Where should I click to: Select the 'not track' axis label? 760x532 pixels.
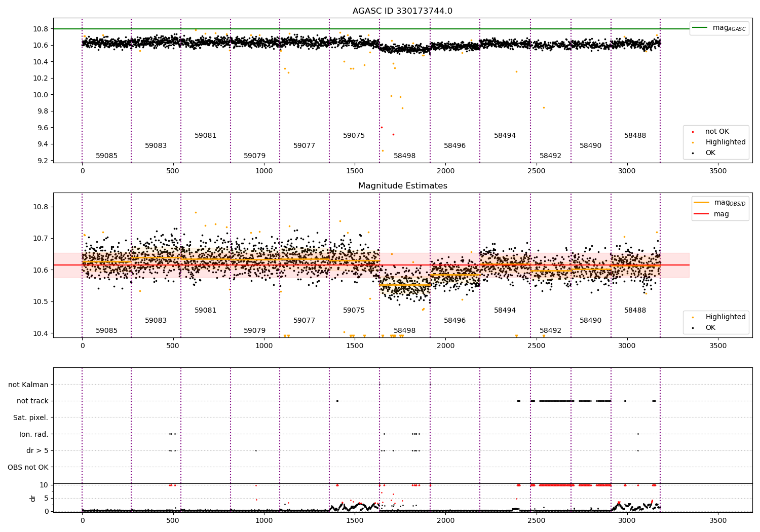(x=32, y=401)
